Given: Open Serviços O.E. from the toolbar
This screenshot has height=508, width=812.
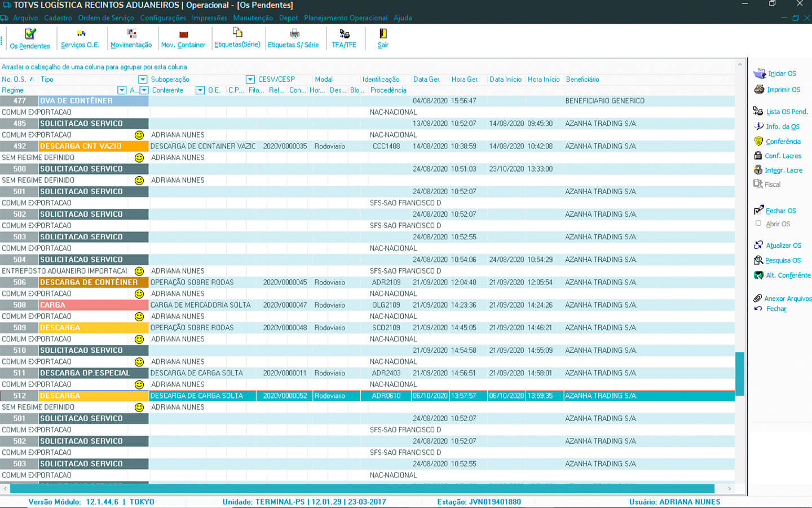Looking at the screenshot, I should 81,34.
